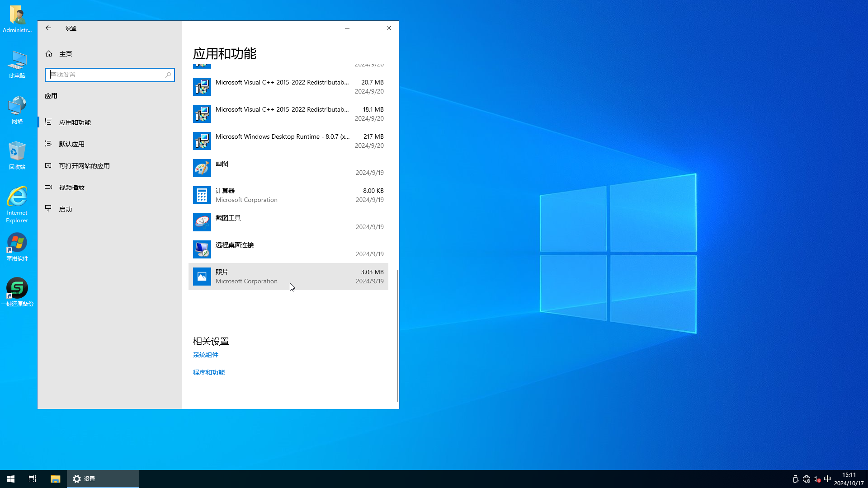This screenshot has height=488, width=868.
Task: Select the 画图 app name
Action: [222, 164]
